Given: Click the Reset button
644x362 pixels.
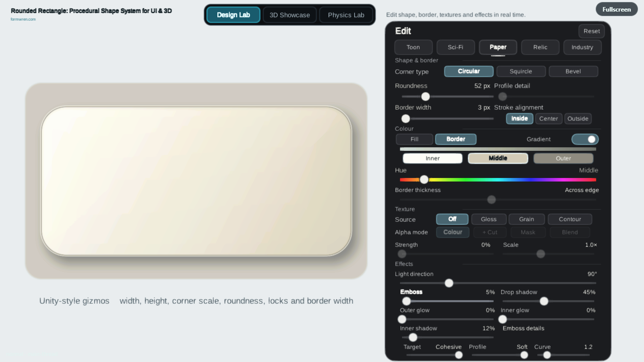Looking at the screenshot, I should pos(592,31).
